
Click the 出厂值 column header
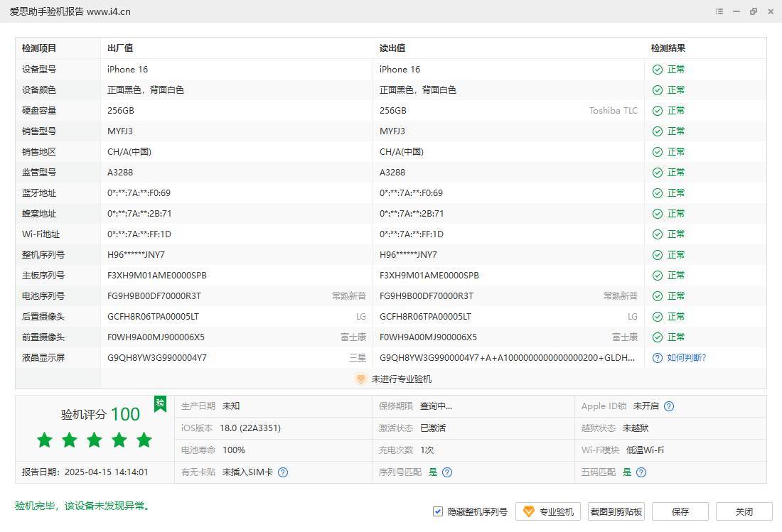pos(120,48)
